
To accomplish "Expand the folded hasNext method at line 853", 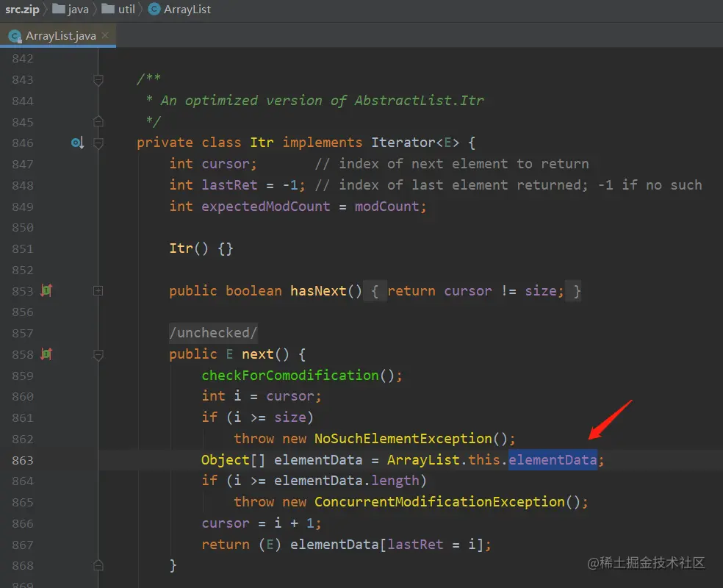I will pyautogui.click(x=98, y=290).
